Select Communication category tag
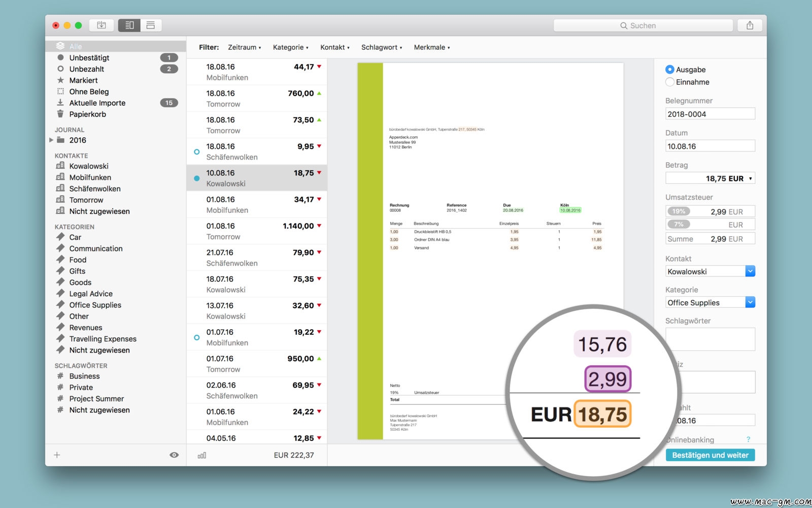Image resolution: width=812 pixels, height=508 pixels. 116,248
